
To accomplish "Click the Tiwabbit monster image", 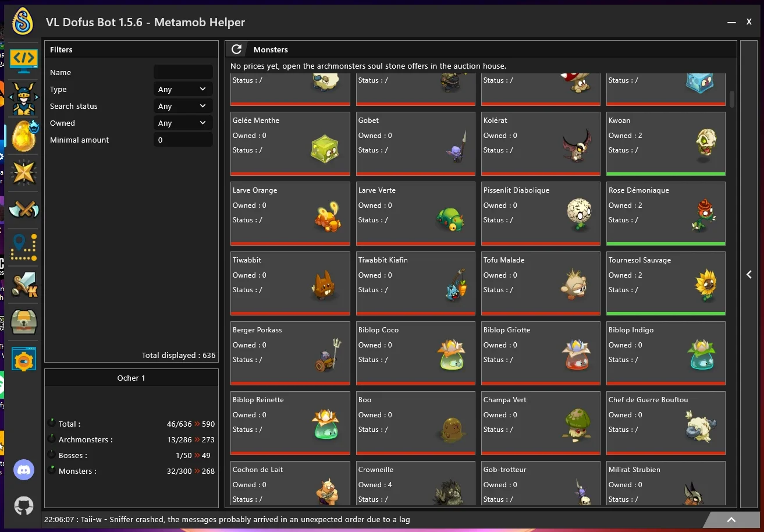I will [323, 286].
